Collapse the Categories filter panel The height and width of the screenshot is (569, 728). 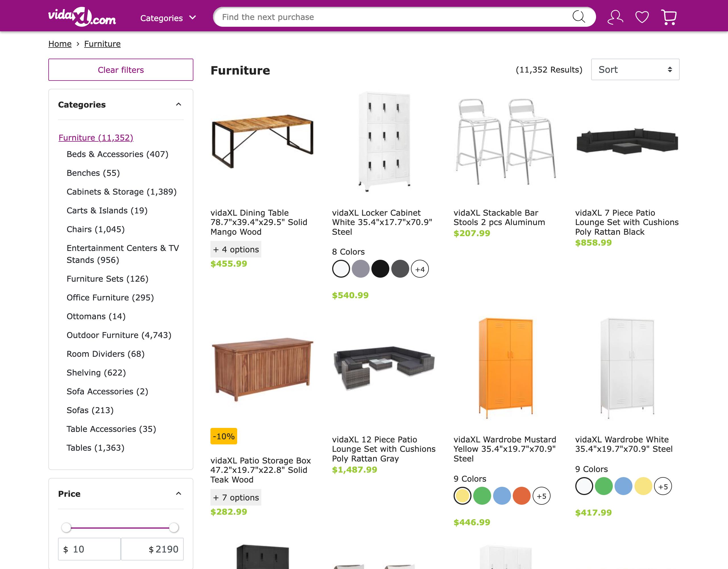coord(179,104)
